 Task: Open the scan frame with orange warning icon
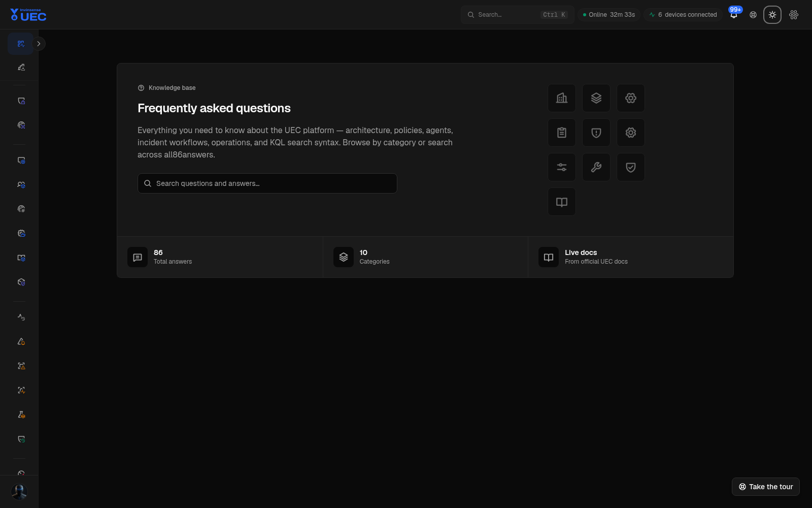(21, 366)
